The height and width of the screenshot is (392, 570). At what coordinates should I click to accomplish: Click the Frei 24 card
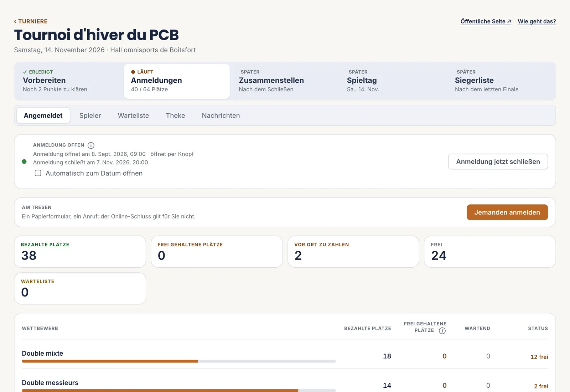point(490,252)
